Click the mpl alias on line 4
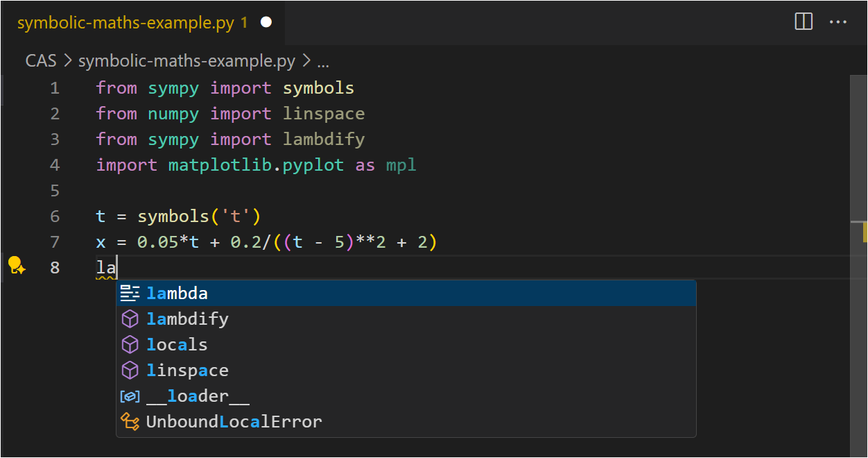The height and width of the screenshot is (458, 868). [x=401, y=166]
